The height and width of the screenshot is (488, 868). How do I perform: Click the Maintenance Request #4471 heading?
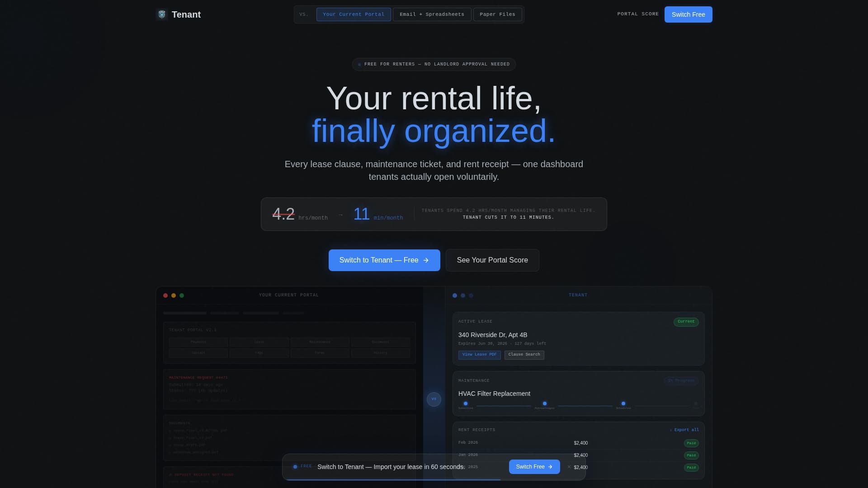[x=198, y=378]
